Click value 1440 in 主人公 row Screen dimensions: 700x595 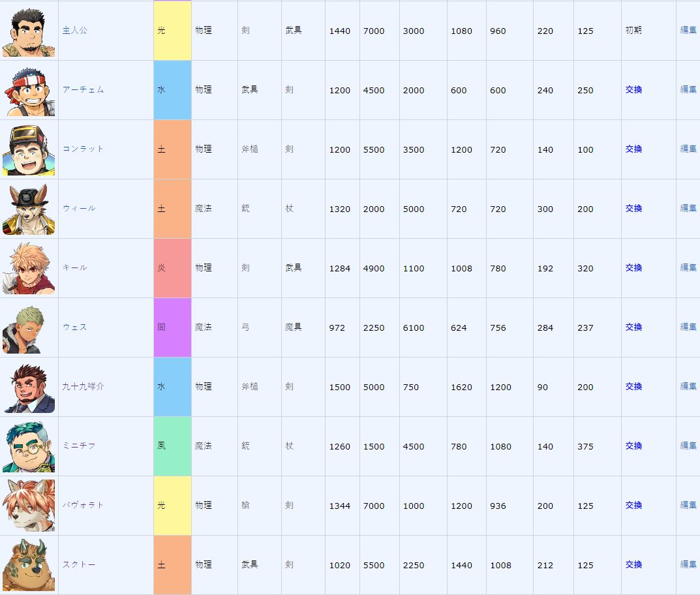340,31
